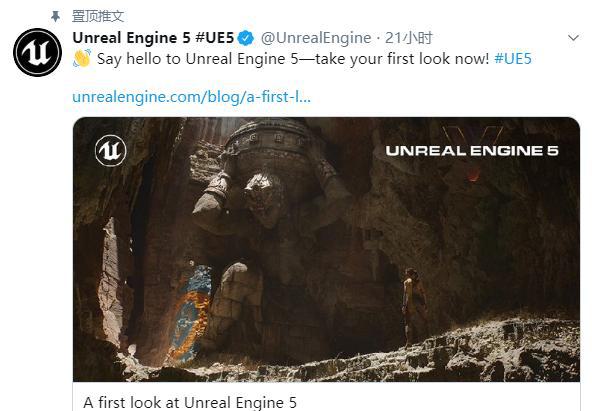Follow the blue #UE5 hashtag in the tweet

click(513, 59)
